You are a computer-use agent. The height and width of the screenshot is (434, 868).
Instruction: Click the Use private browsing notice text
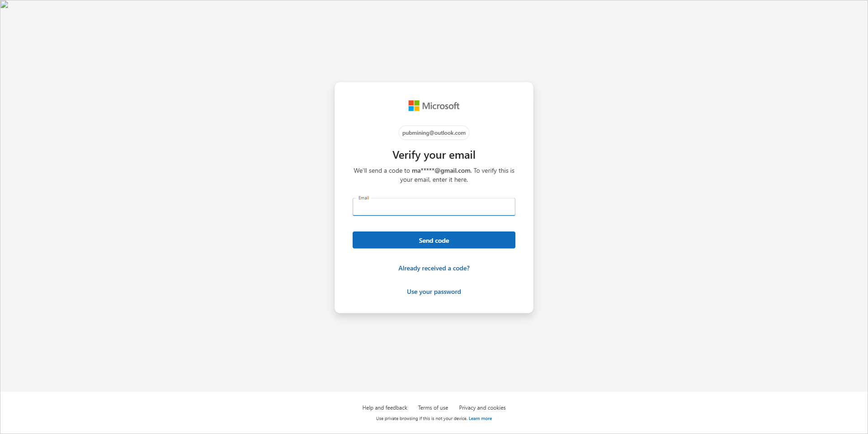420,419
